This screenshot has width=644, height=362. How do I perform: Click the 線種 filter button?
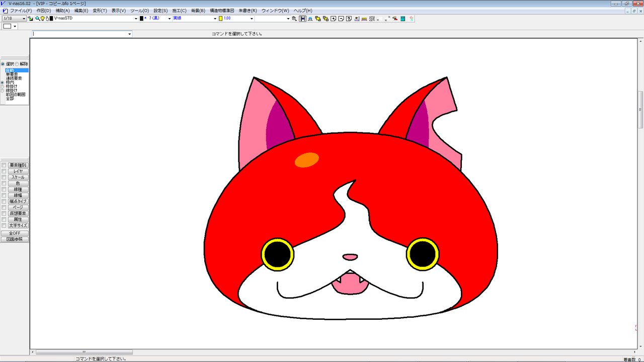click(x=18, y=189)
